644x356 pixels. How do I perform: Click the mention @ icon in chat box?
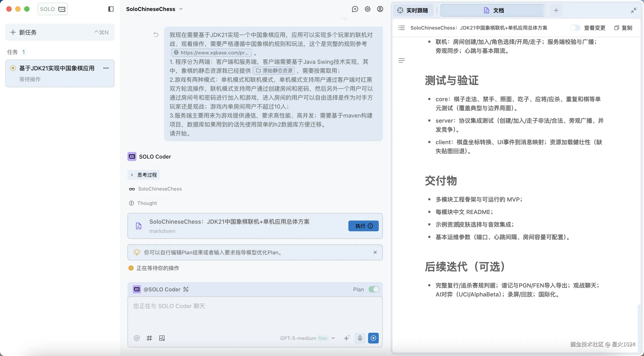coord(137,338)
